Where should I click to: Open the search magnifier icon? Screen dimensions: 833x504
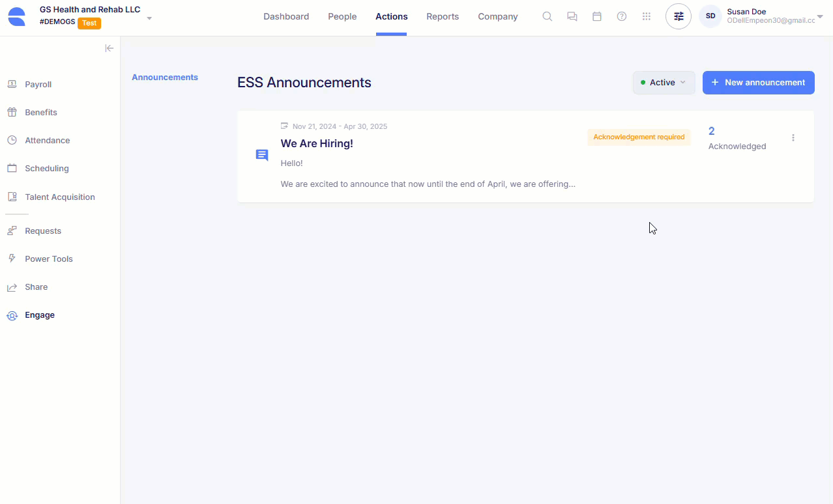pyautogui.click(x=547, y=16)
